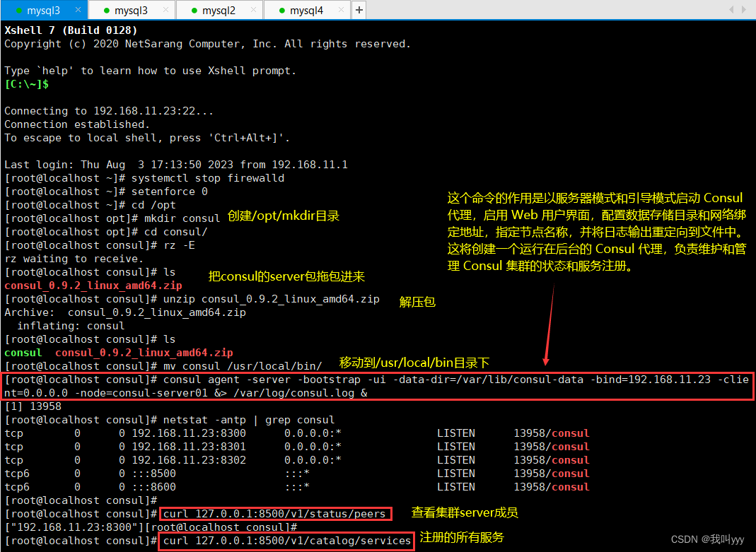Click the green status dot on the second mysql3 tab
The height and width of the screenshot is (552, 756).
pos(107,10)
